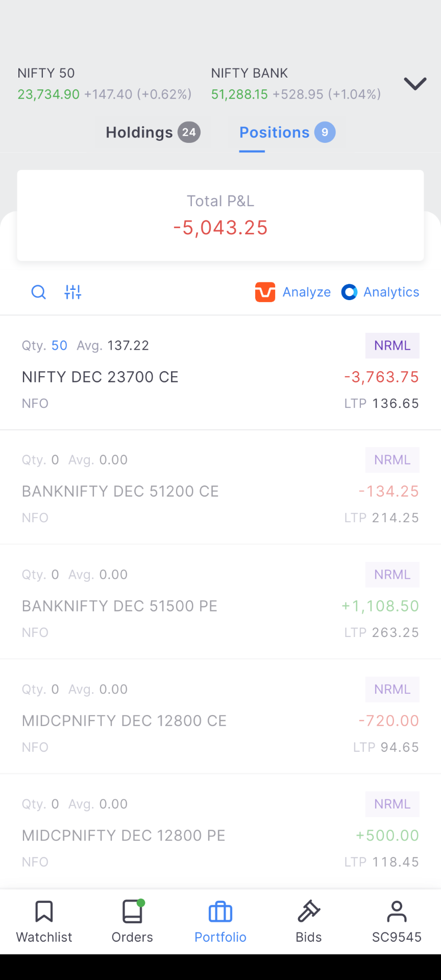Expand the market indices chevron
The width and height of the screenshot is (441, 980).
click(415, 84)
